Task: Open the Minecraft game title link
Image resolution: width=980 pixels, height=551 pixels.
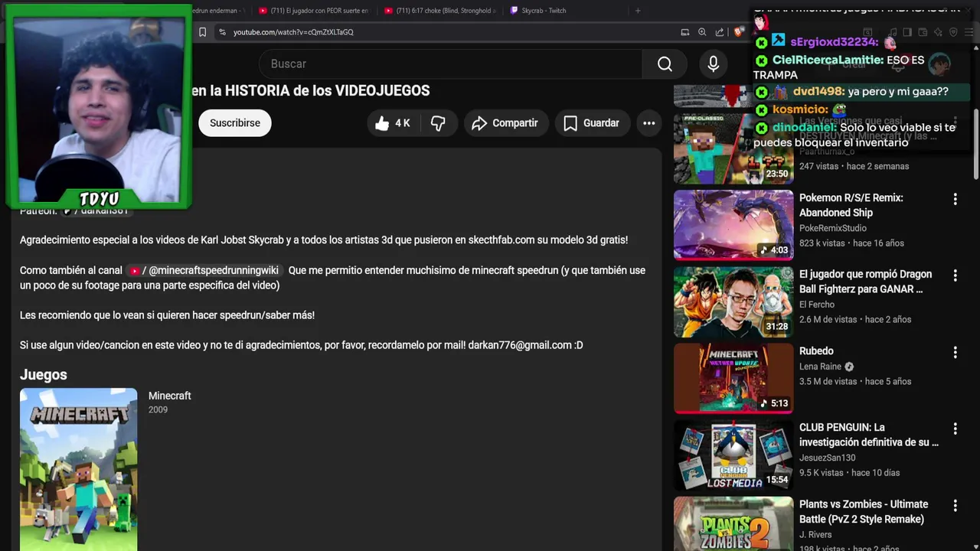Action: pyautogui.click(x=169, y=396)
